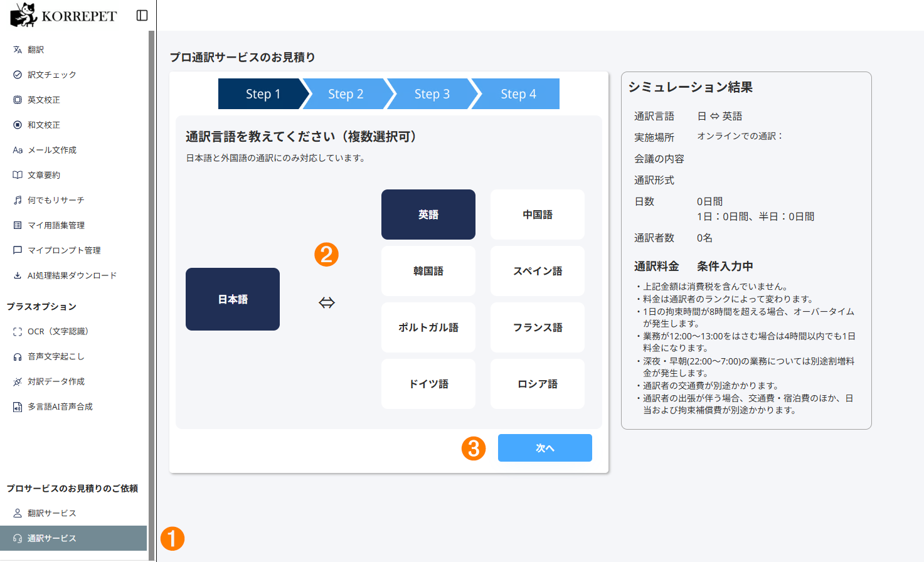Click the 英文校正 sidebar icon
This screenshot has height=562, width=924.
pos(18,100)
